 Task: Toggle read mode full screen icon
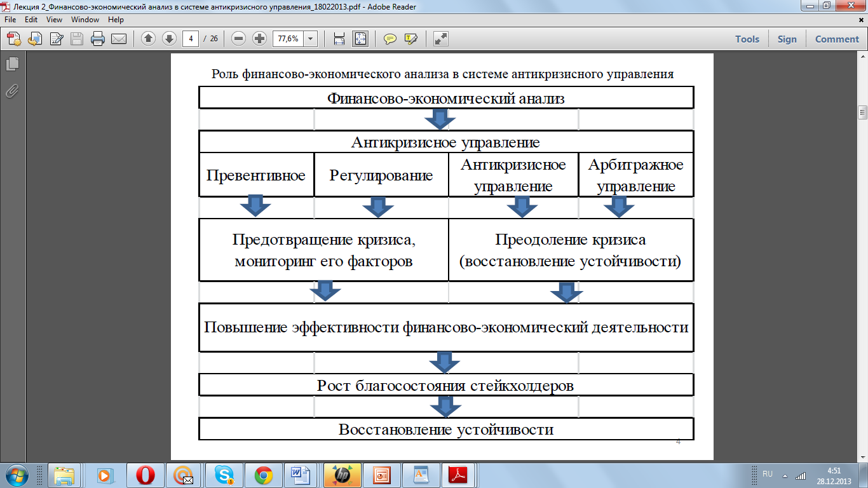tap(441, 39)
